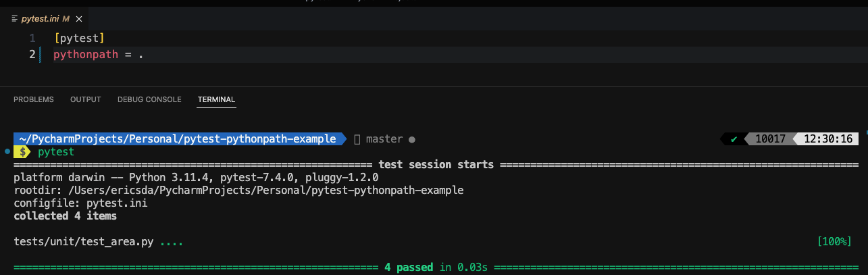Click the green checkmark status icon in prompt
This screenshot has width=868, height=275.
[734, 139]
